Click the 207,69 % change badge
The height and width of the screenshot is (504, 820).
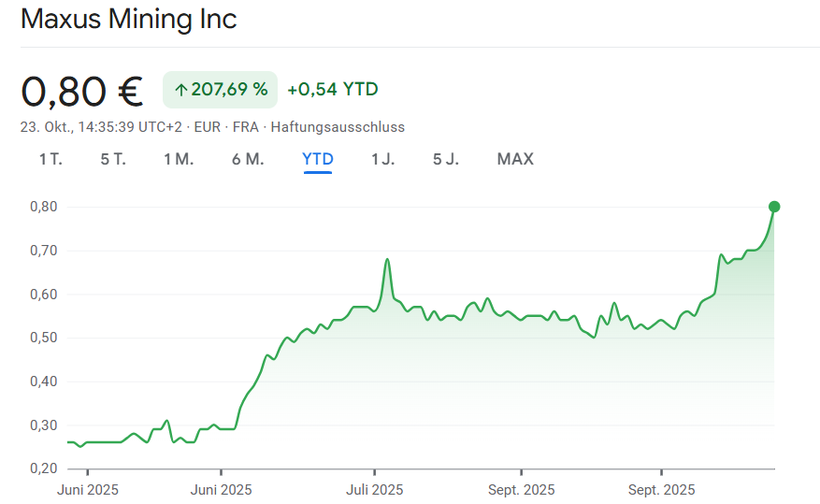click(x=221, y=90)
